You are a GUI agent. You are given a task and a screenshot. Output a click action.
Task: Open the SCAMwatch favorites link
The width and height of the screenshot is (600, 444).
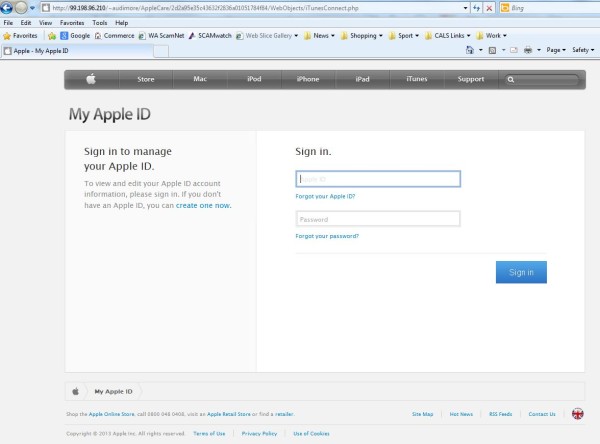click(x=210, y=36)
